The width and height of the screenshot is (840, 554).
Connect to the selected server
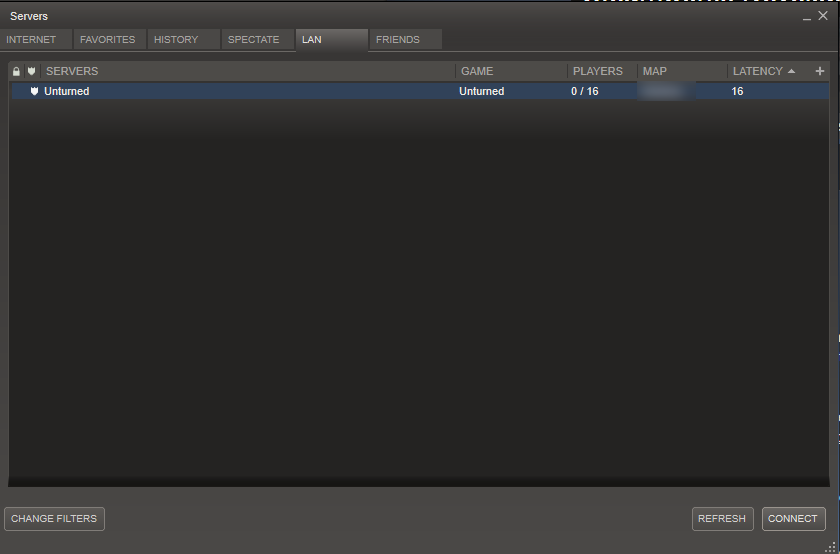click(793, 519)
